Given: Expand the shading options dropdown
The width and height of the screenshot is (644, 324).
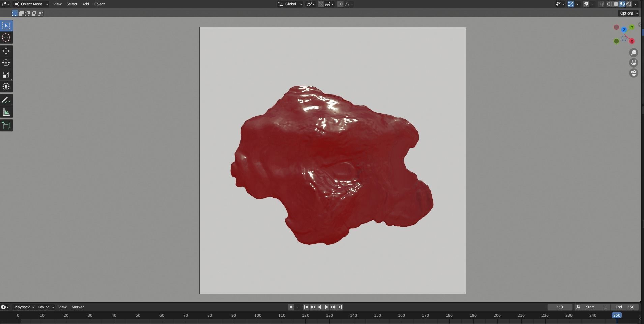Looking at the screenshot, I should [636, 4].
